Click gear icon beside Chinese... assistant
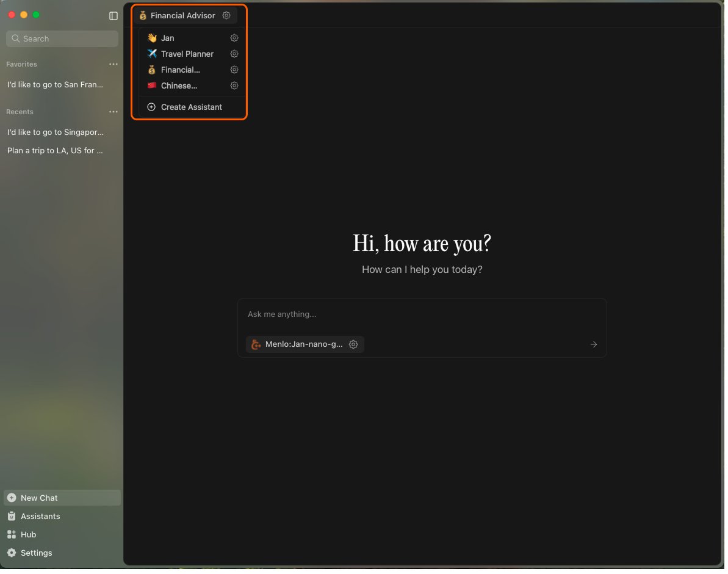This screenshot has height=574, width=728. coord(234,85)
